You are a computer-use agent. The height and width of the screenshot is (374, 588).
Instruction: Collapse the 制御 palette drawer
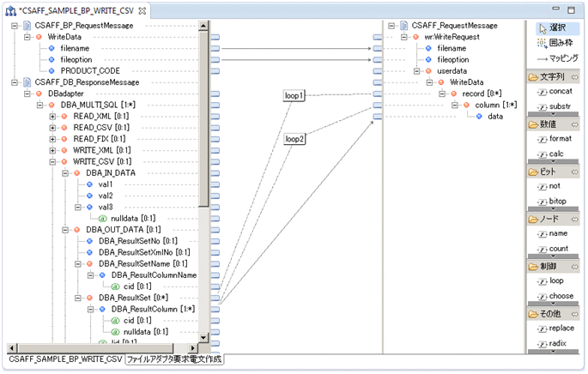click(x=573, y=266)
